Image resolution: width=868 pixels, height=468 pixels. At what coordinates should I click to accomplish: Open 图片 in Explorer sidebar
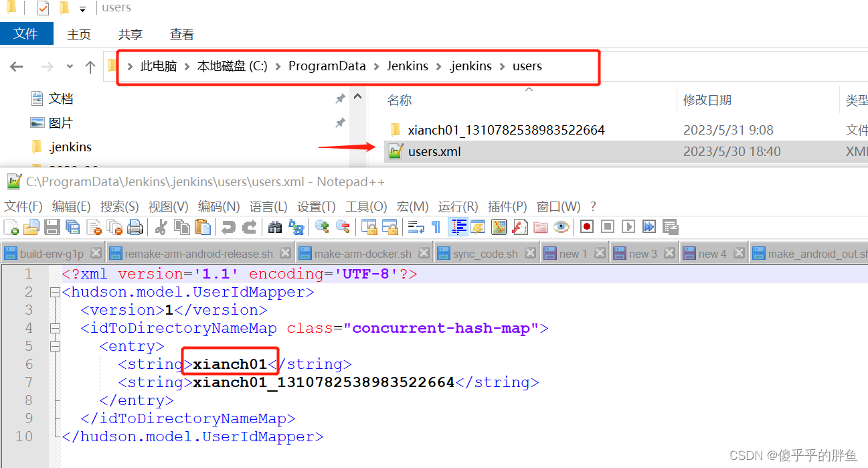pos(60,123)
